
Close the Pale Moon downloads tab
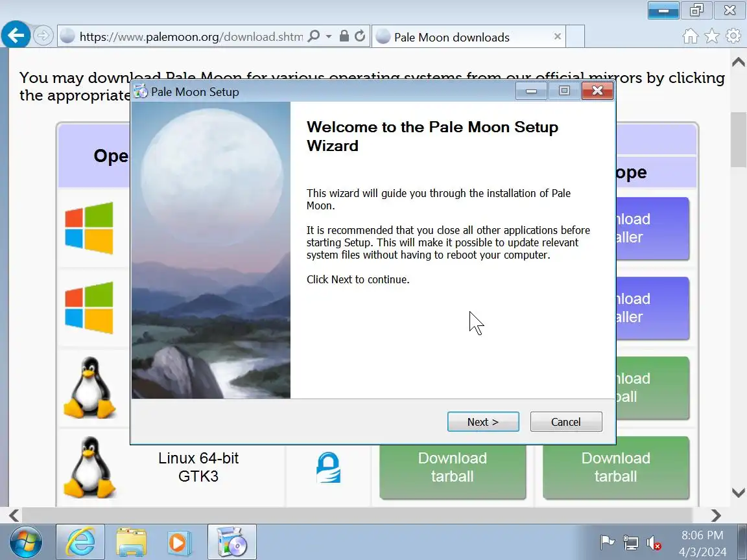[558, 36]
